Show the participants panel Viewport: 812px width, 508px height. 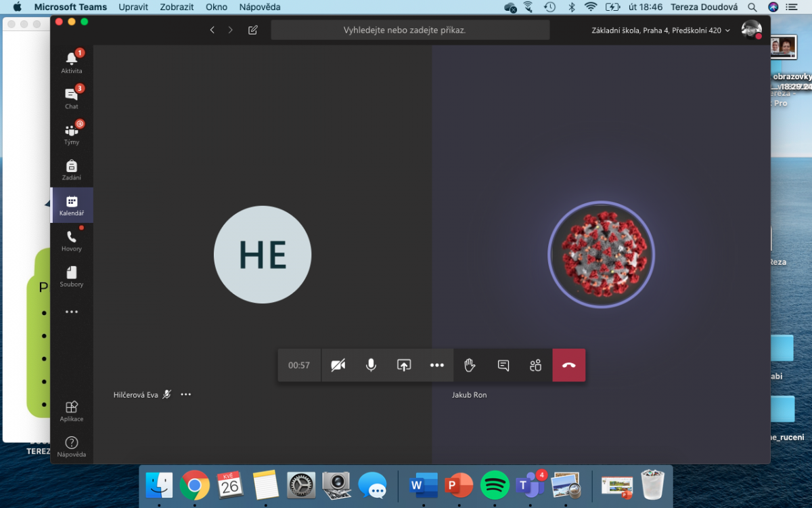(x=536, y=365)
